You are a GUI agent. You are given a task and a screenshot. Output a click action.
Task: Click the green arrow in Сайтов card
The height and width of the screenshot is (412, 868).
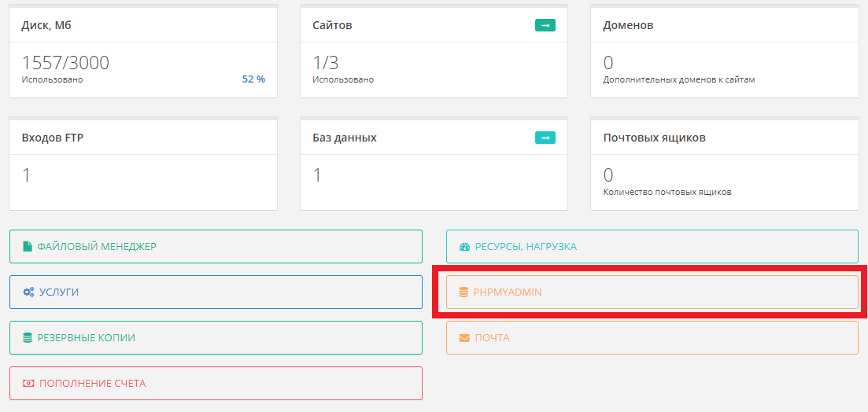pos(545,25)
